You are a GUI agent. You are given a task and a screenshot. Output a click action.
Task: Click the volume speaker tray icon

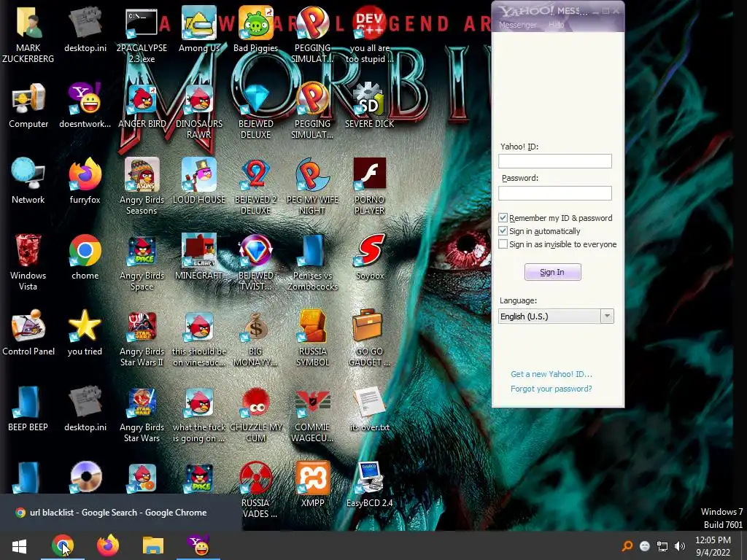680,546
